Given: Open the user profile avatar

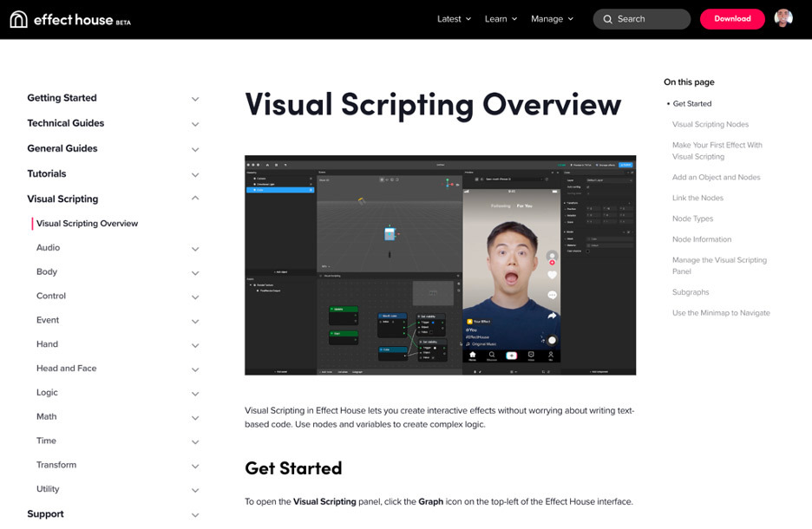Looking at the screenshot, I should (x=783, y=18).
